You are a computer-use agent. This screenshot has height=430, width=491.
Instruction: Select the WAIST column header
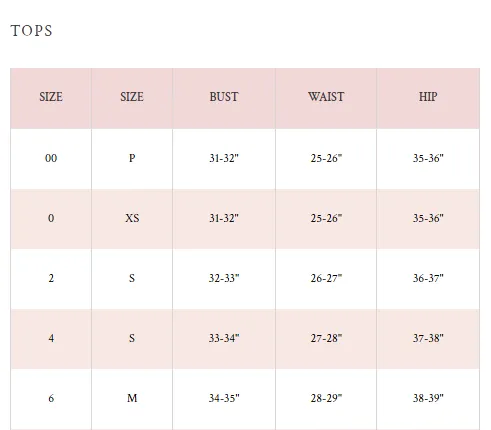coord(326,97)
